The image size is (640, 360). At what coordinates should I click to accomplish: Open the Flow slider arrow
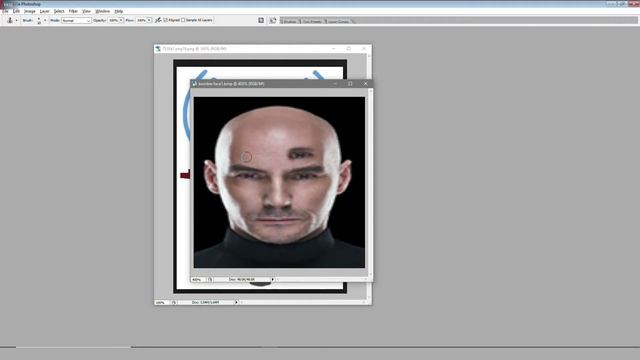(149, 20)
